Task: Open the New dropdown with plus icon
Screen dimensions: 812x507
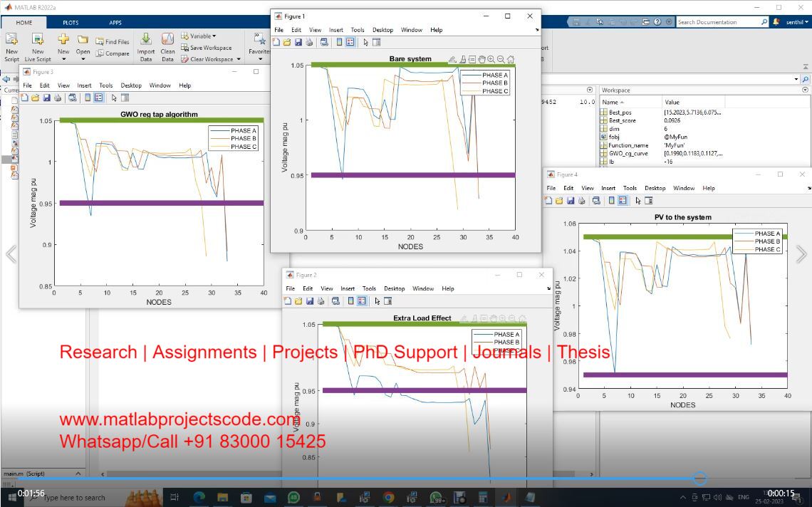Action: (63, 46)
